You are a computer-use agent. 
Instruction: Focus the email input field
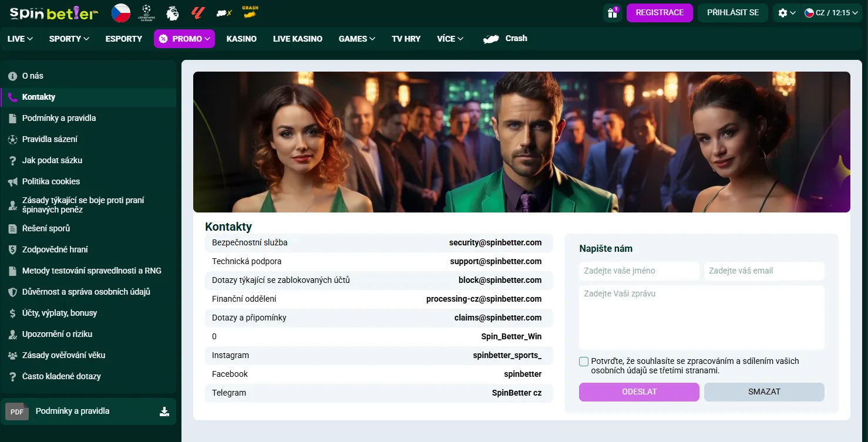point(764,271)
